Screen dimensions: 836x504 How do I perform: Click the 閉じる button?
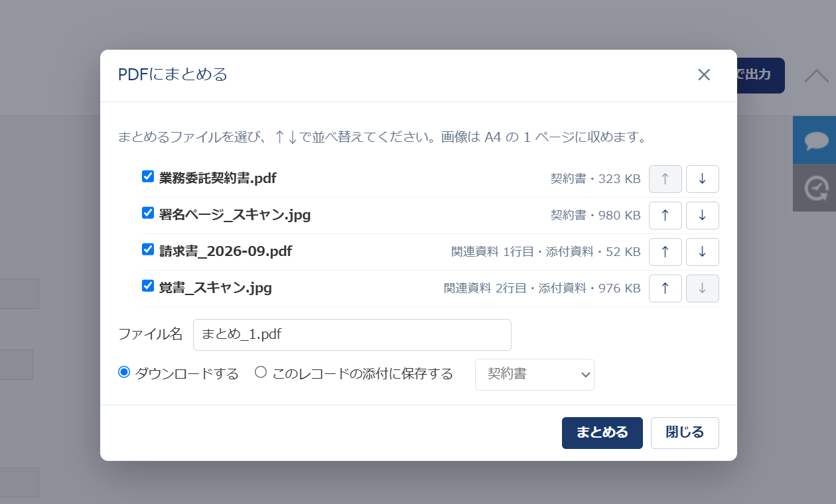pyautogui.click(x=685, y=433)
